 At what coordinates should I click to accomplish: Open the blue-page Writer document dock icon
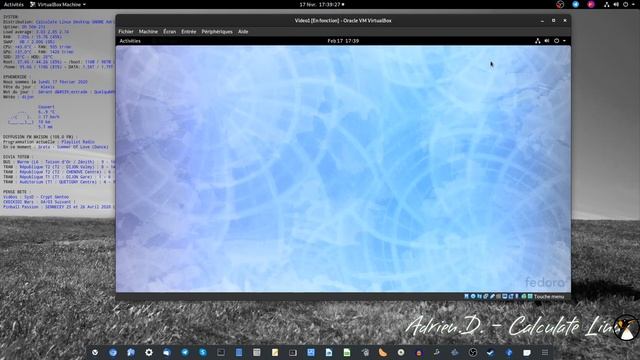(x=329, y=353)
